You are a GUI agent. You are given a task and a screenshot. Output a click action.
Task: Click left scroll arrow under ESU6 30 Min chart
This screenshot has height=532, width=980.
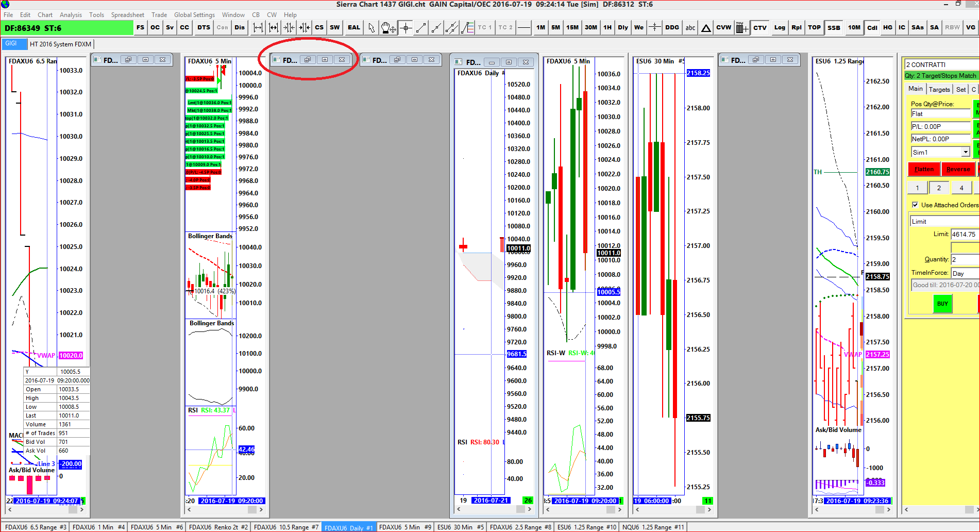(637, 509)
